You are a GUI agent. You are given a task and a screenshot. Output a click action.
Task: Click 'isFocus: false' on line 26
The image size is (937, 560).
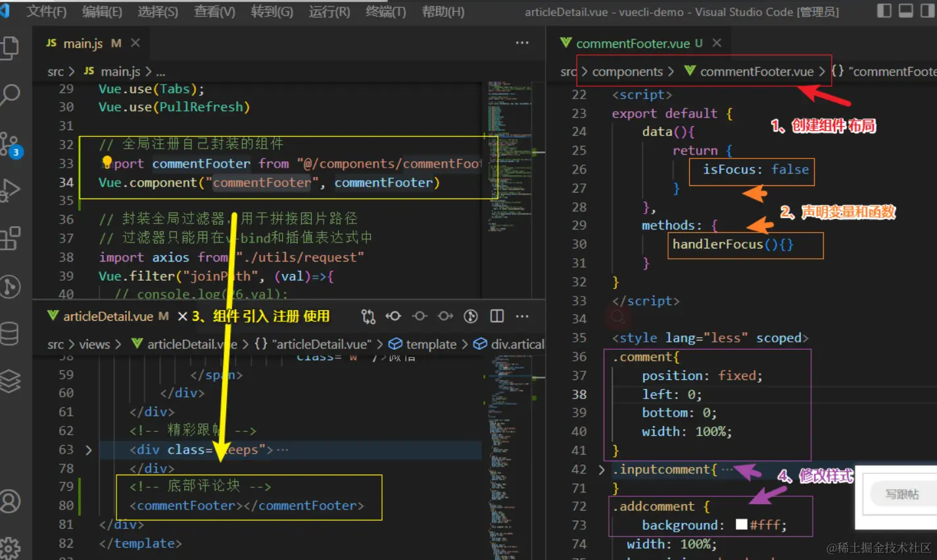(756, 169)
